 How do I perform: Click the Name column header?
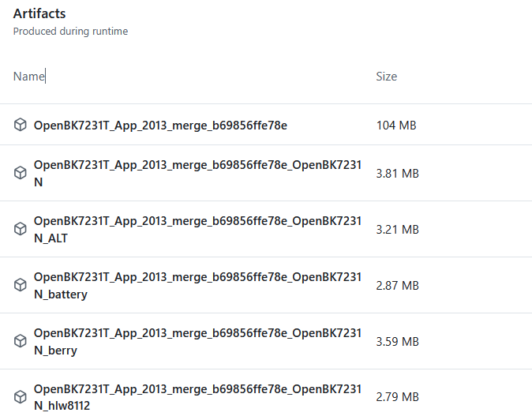pyautogui.click(x=28, y=77)
